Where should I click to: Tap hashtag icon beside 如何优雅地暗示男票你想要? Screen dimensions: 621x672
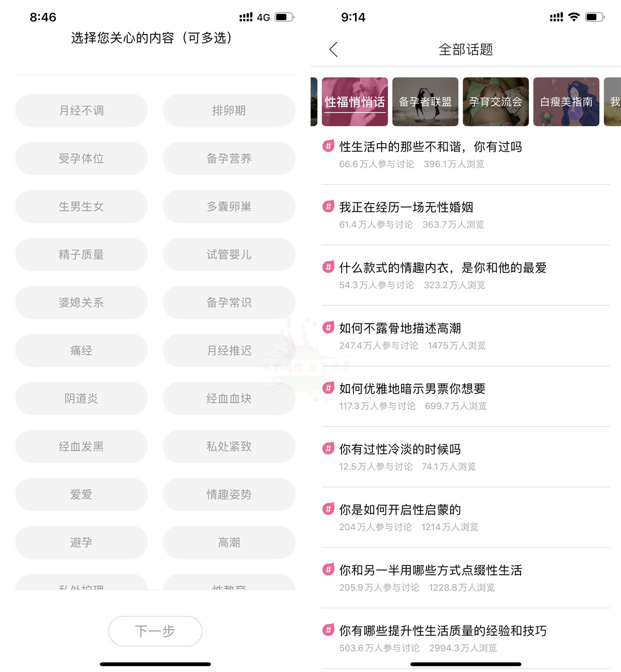[328, 388]
